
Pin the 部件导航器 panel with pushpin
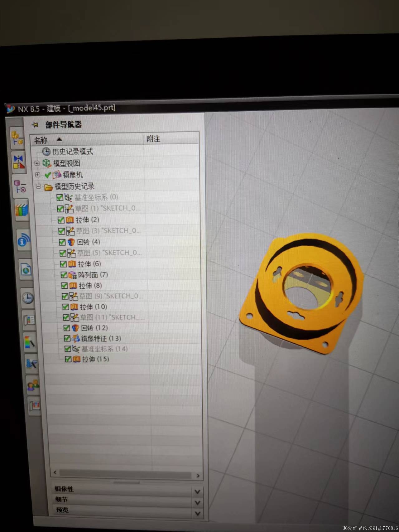tap(35, 125)
